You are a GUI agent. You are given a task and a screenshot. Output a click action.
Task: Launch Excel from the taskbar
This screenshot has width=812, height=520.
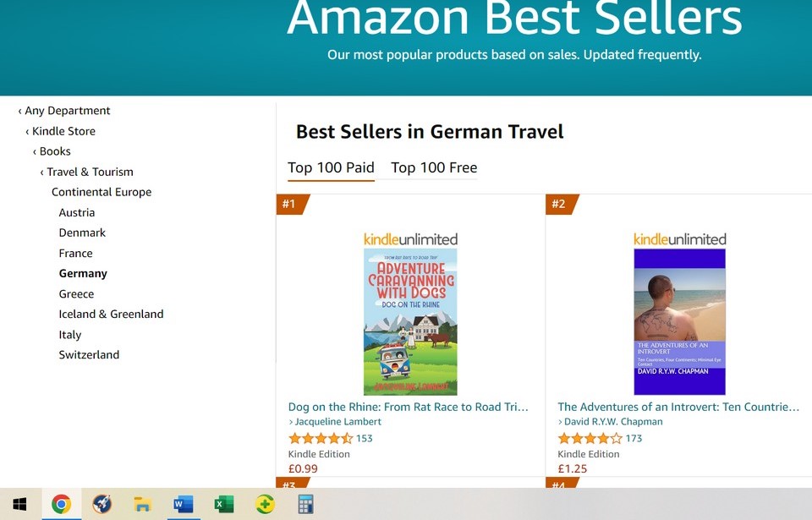click(x=223, y=505)
